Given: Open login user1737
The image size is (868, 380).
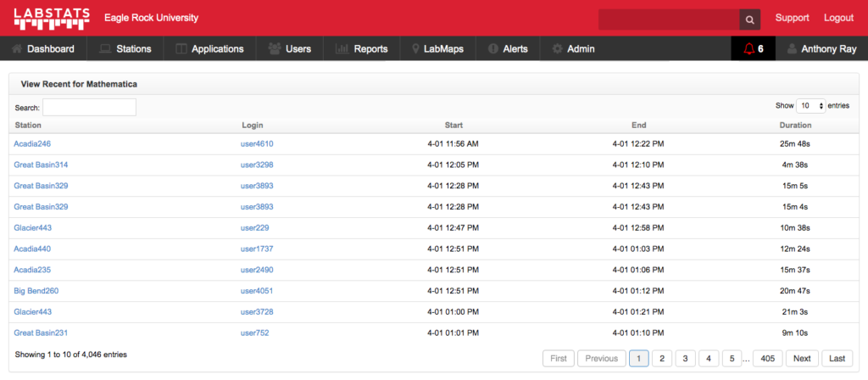Looking at the screenshot, I should [257, 249].
